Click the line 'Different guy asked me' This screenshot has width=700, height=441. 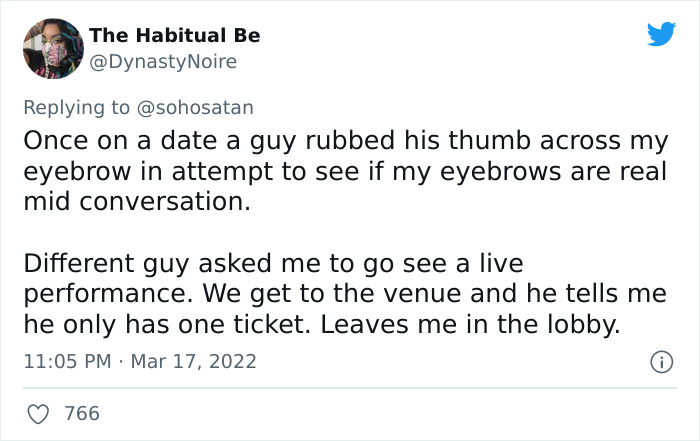(x=273, y=265)
